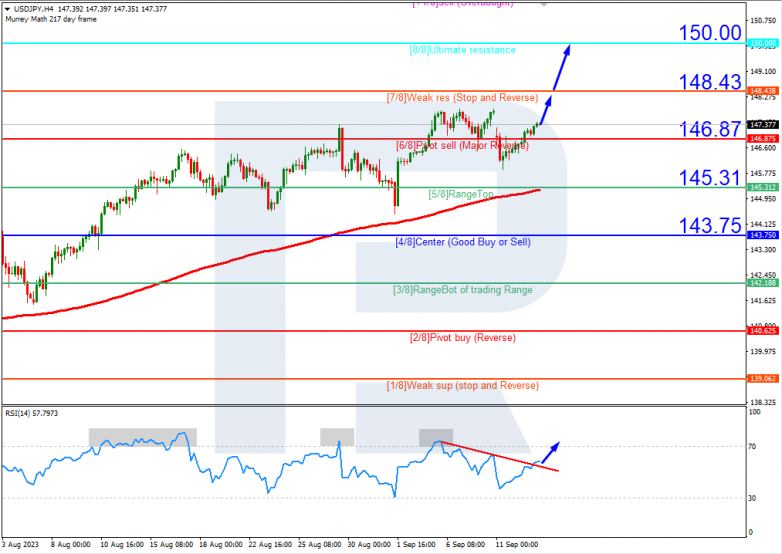This screenshot has height=554, width=782.
Task: Click the 25 Aug 08:00 time axis label
Action: click(320, 545)
